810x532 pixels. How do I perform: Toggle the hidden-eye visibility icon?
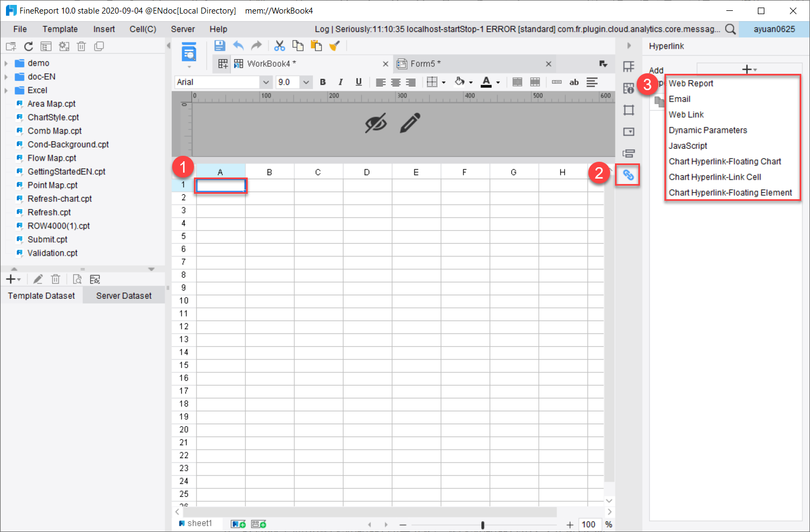click(376, 123)
